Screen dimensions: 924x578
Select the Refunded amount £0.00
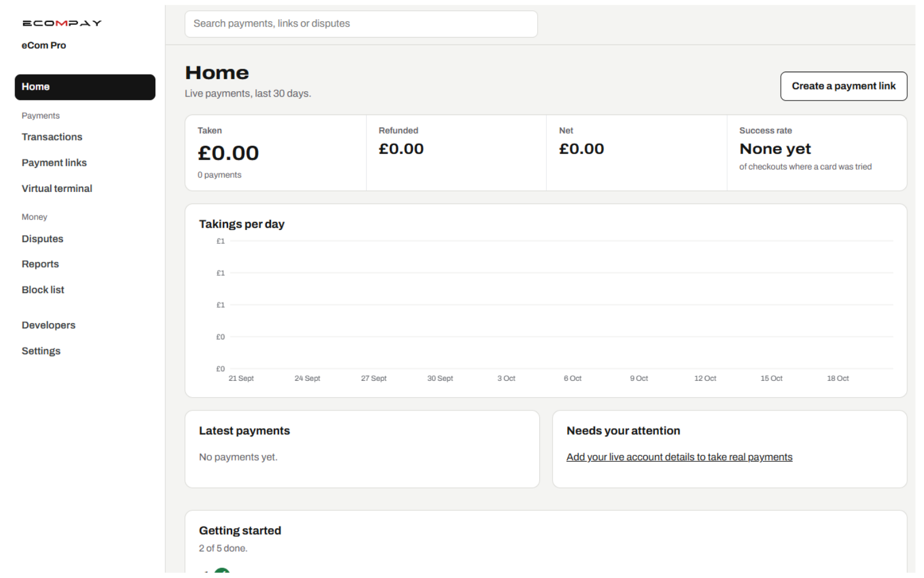[x=401, y=149]
